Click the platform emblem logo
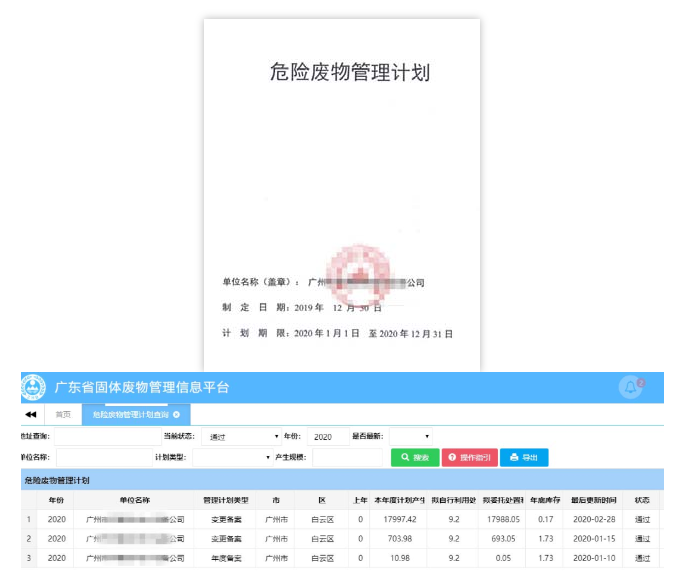The height and width of the screenshot is (581, 675). click(33, 387)
